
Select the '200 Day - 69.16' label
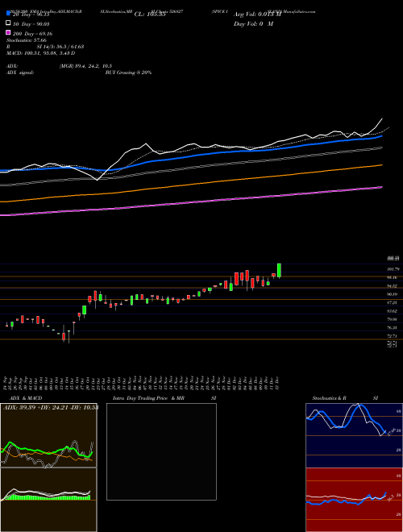(x=32, y=34)
